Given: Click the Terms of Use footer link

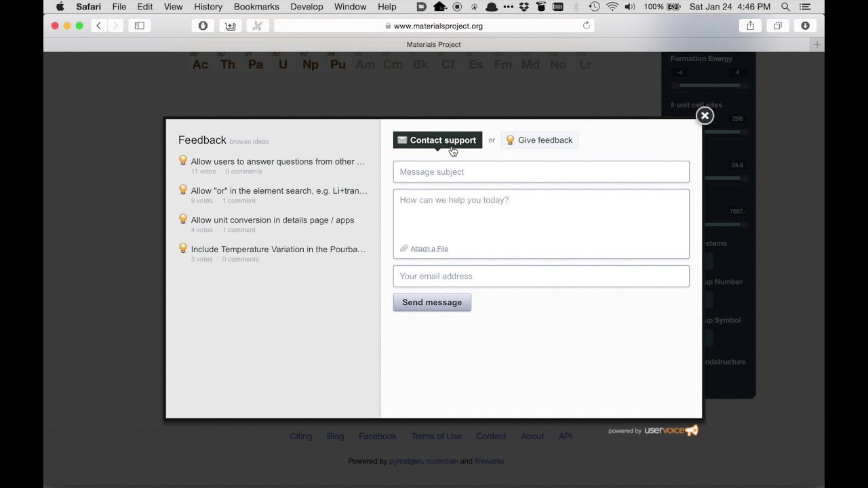Looking at the screenshot, I should click(x=436, y=436).
